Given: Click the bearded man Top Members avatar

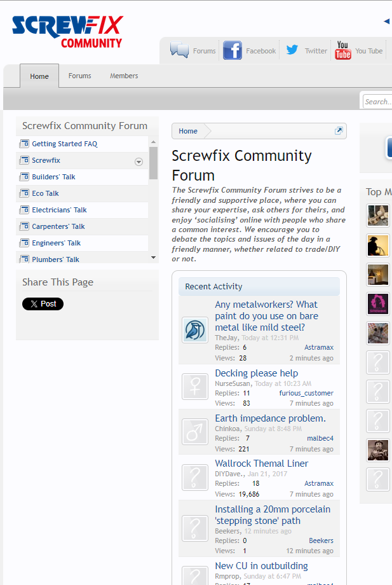Looking at the screenshot, I should [378, 450].
